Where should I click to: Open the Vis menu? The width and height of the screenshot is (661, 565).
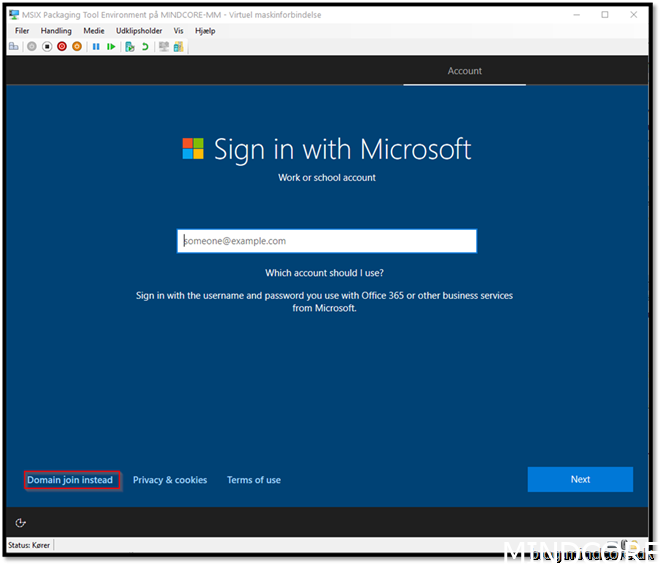[x=178, y=31]
